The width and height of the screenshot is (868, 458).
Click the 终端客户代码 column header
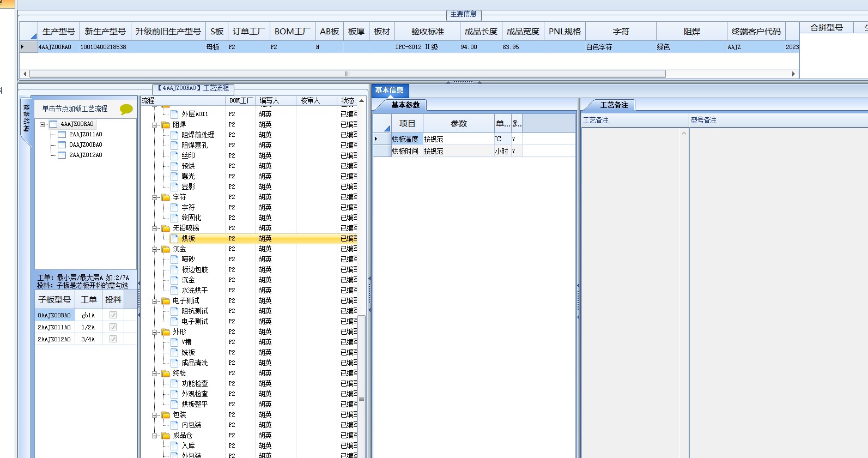(756, 32)
